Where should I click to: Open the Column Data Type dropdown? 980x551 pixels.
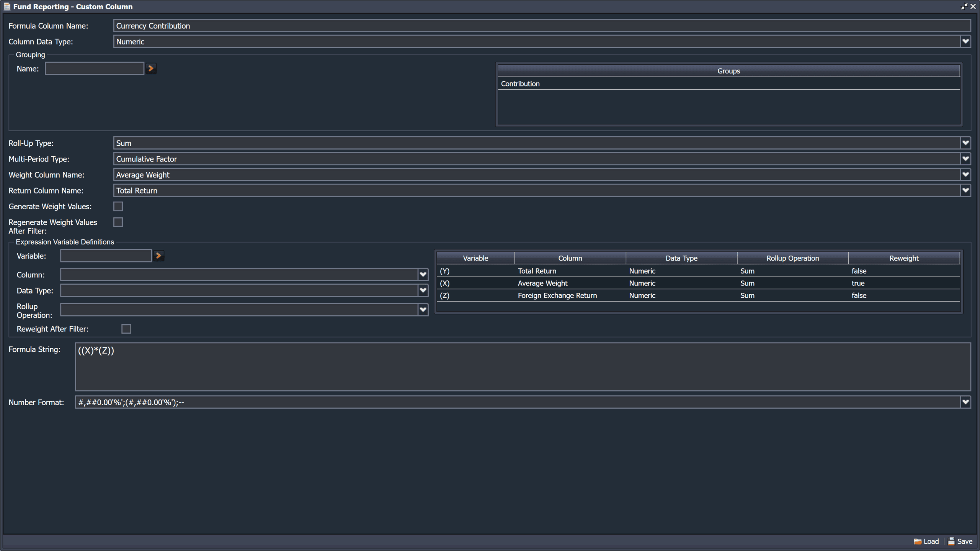965,41
